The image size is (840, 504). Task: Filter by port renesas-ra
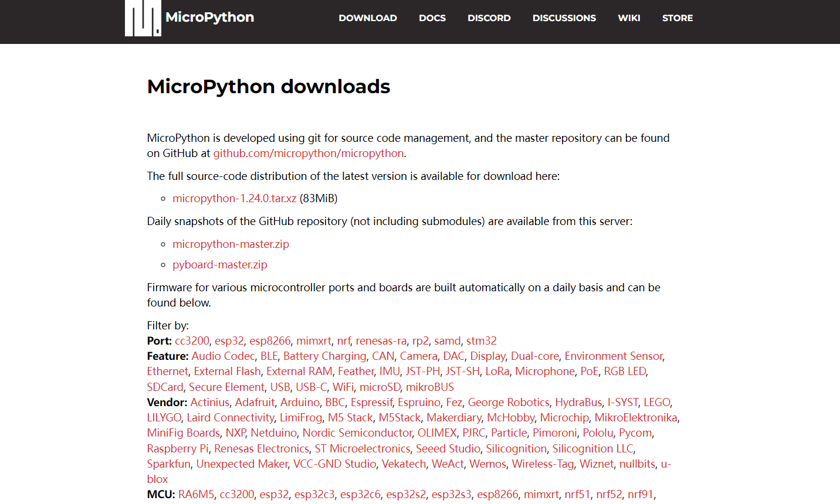pos(381,341)
